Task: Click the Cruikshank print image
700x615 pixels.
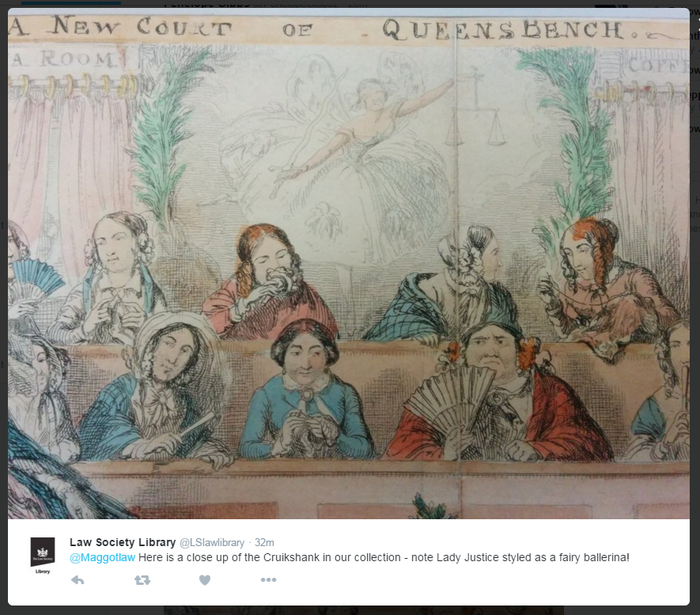Action: pyautogui.click(x=349, y=264)
